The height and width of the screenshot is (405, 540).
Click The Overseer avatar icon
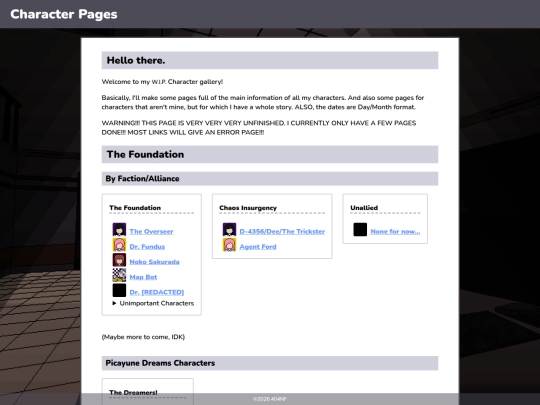click(x=119, y=230)
